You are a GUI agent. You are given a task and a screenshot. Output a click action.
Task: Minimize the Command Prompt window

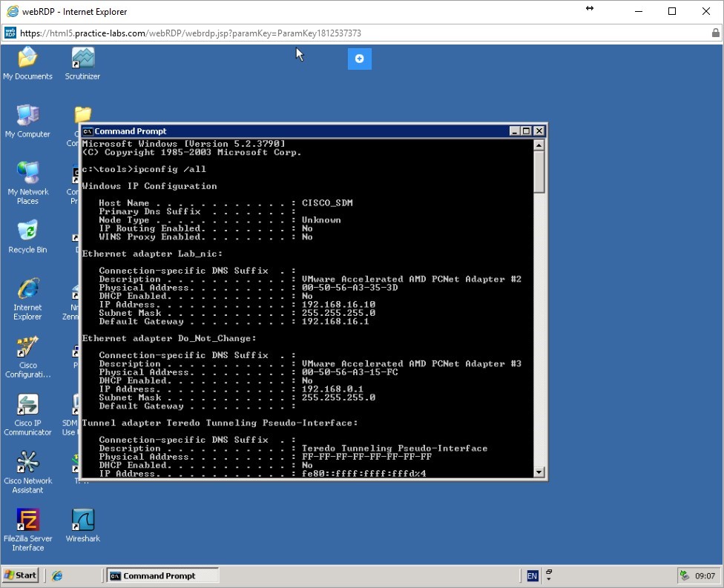click(x=515, y=131)
